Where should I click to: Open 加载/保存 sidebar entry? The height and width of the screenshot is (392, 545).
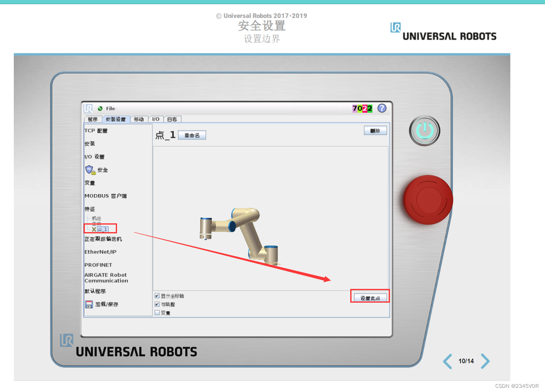click(107, 304)
